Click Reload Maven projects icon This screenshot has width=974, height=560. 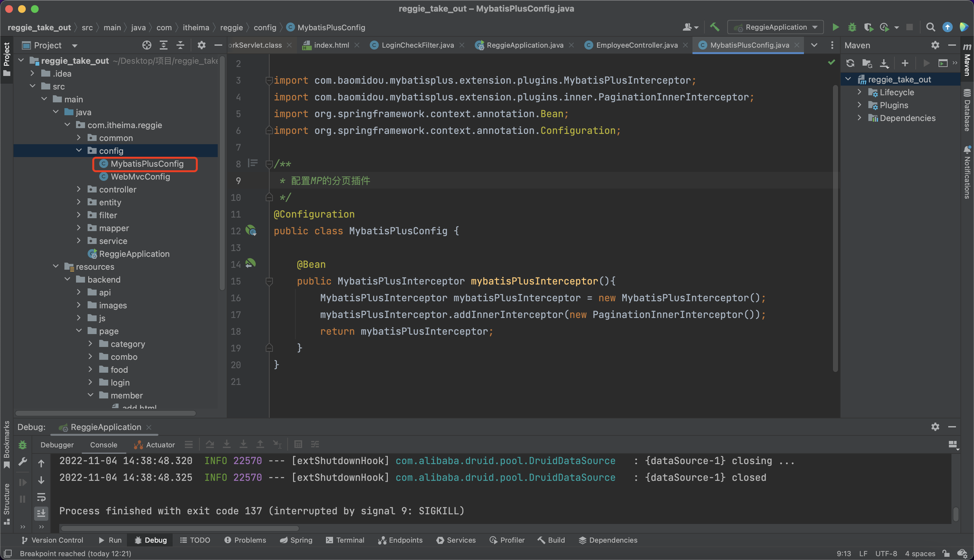[850, 63]
